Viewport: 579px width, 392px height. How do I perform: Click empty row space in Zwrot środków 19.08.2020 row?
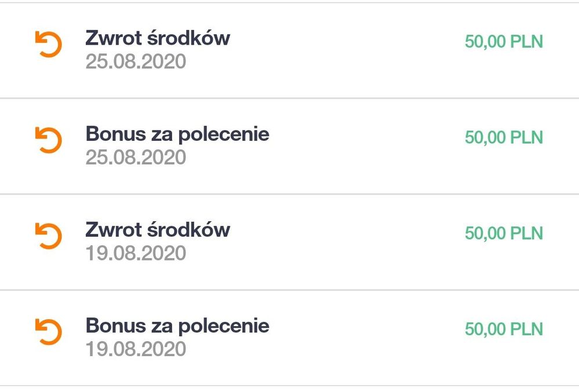[348, 241]
